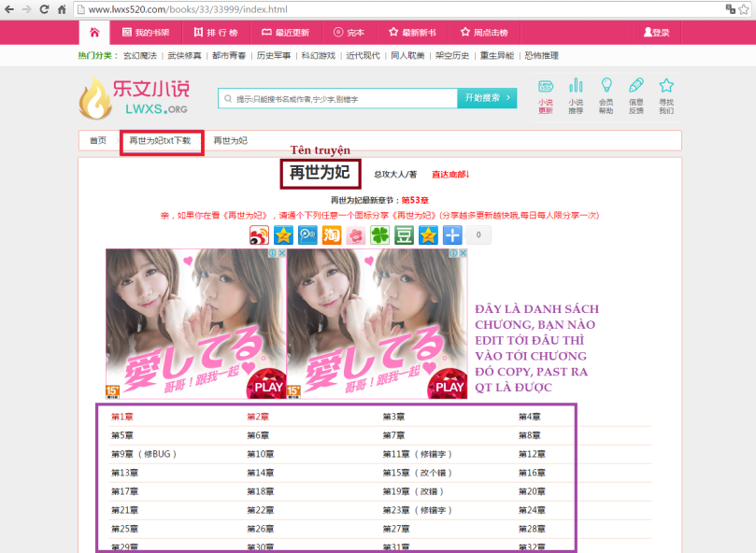Open 会员帮助 lightbulb icon

pos(606,86)
